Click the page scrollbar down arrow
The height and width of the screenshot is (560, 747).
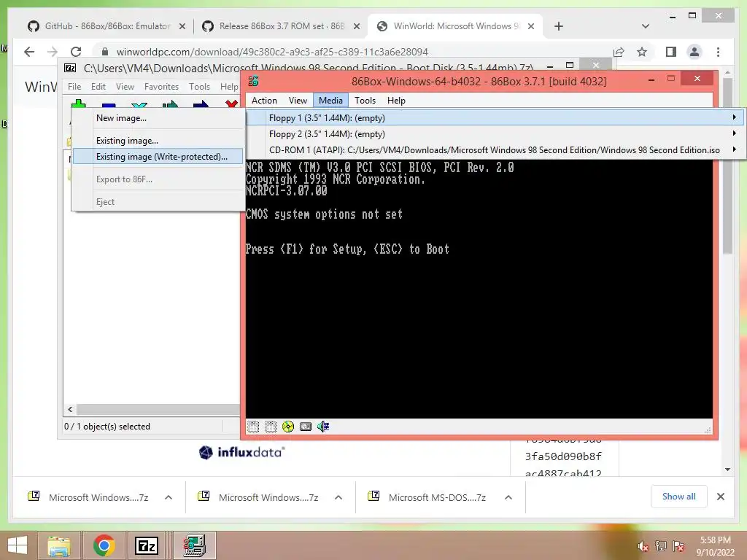727,470
